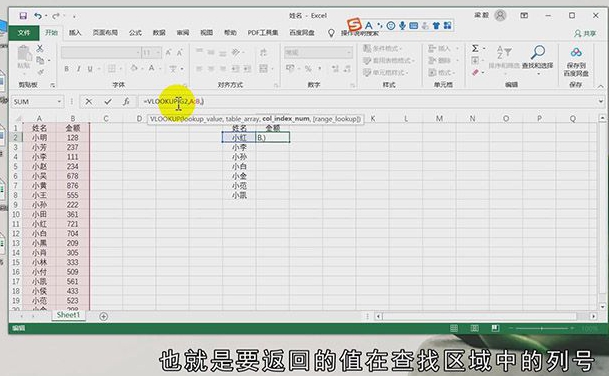This screenshot has width=609, height=376.
Task: Click the AutoSum sigma icon
Action: coord(475,48)
